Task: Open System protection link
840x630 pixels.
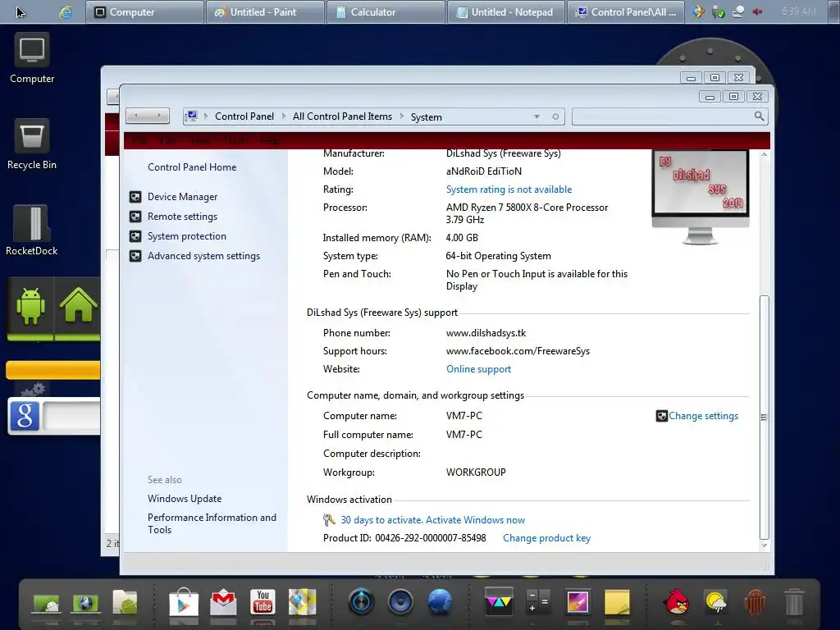Action: pos(186,236)
